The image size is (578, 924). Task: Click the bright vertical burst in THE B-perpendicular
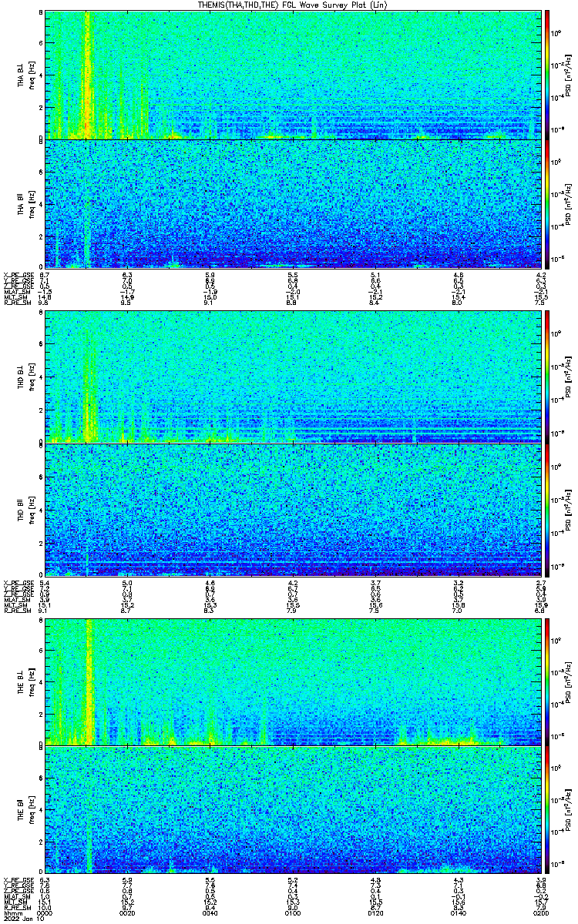[x=88, y=681]
